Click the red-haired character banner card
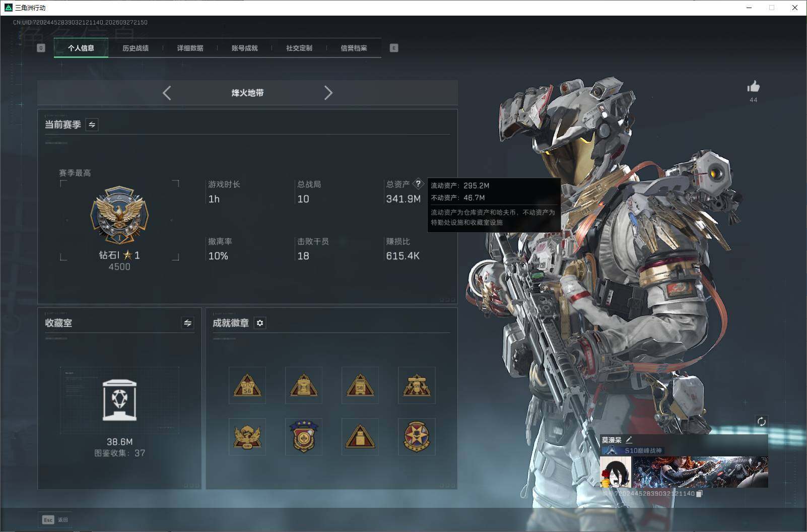Viewport: 807px width, 532px height. click(700, 472)
